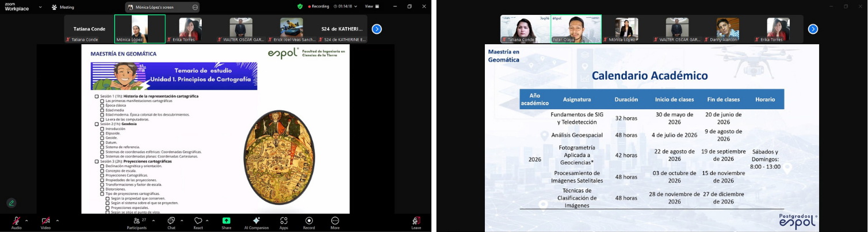
Task: Click the 'Unidad 1. Principios de Cartografía' heading
Action: click(x=201, y=79)
